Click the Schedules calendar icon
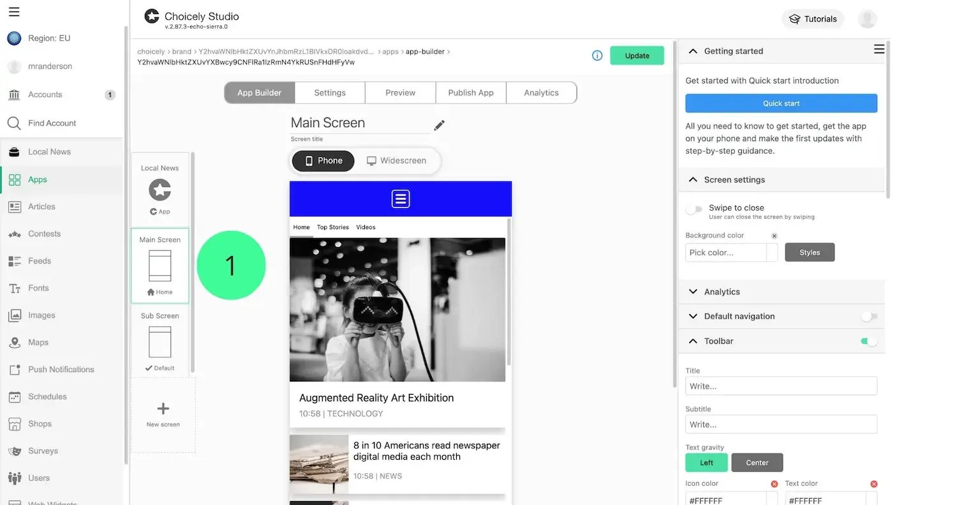 coord(14,397)
